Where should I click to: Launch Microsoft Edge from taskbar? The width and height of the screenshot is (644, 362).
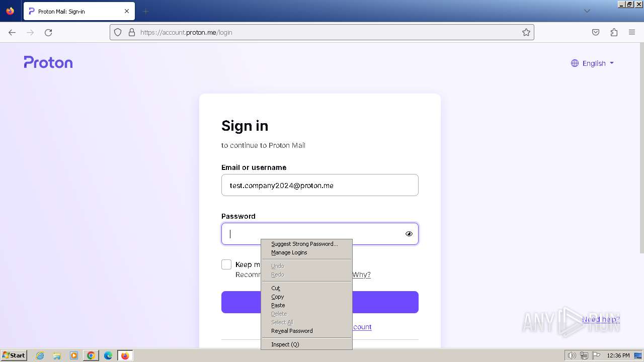[x=108, y=355]
